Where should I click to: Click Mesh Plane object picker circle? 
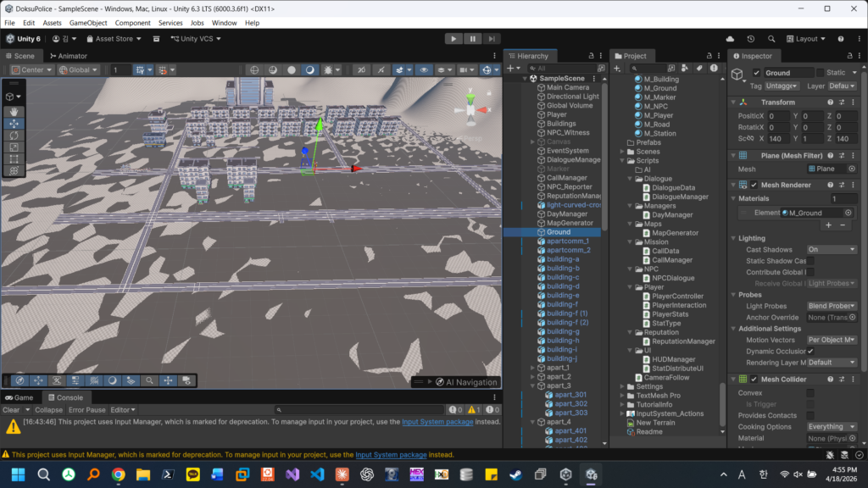852,169
